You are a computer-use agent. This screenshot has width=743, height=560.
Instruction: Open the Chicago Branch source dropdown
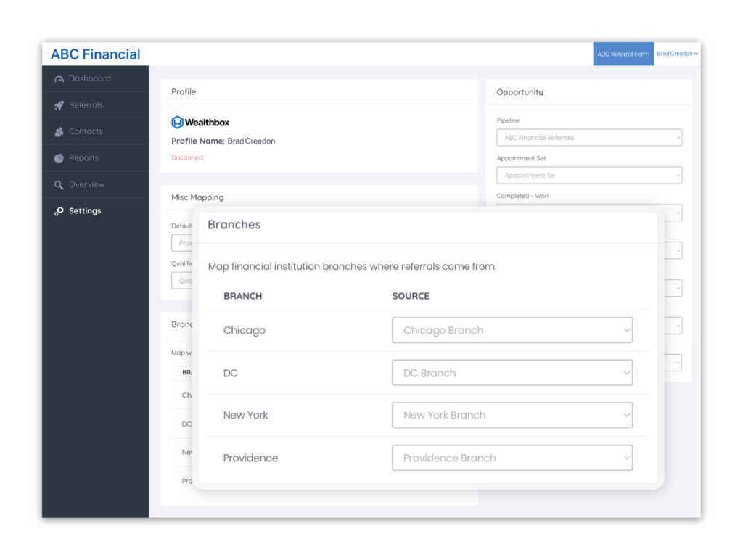click(x=512, y=330)
